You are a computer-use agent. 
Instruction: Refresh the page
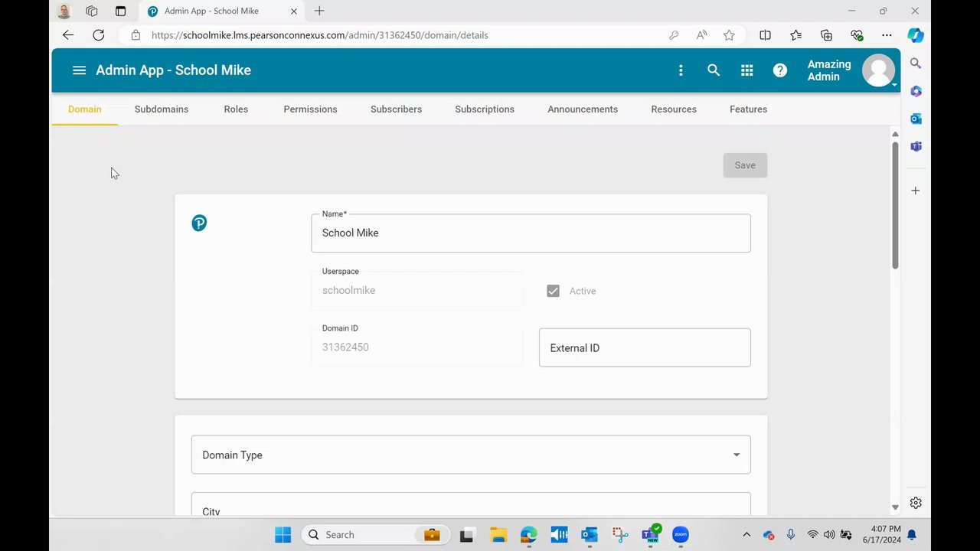pyautogui.click(x=99, y=35)
